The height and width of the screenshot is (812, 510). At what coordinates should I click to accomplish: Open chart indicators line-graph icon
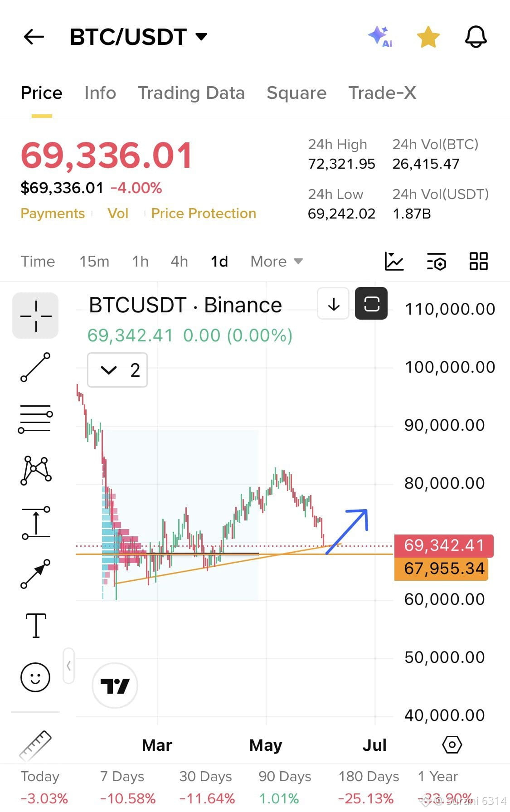[394, 262]
